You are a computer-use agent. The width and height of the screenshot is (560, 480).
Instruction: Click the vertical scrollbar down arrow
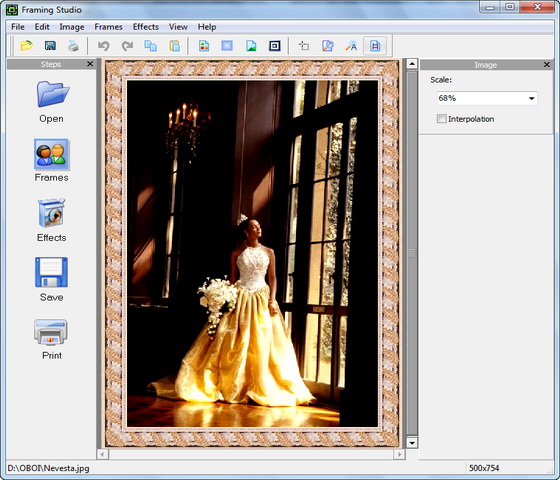(412, 443)
